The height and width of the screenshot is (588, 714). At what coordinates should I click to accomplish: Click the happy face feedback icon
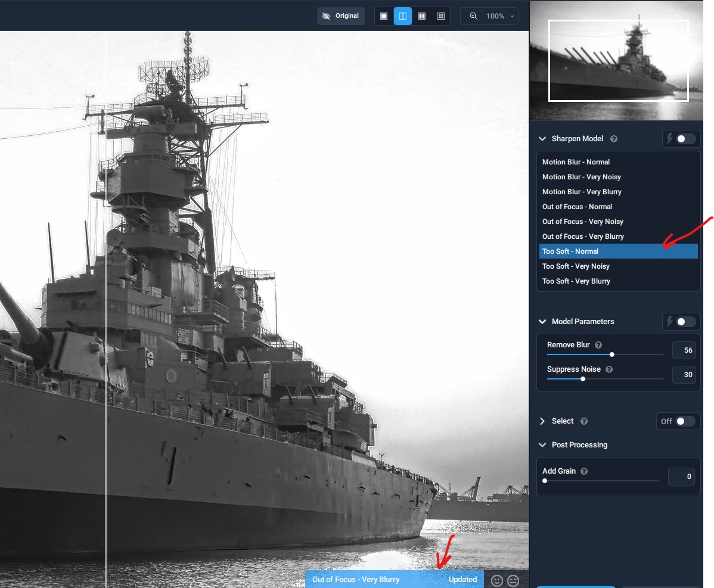[497, 580]
